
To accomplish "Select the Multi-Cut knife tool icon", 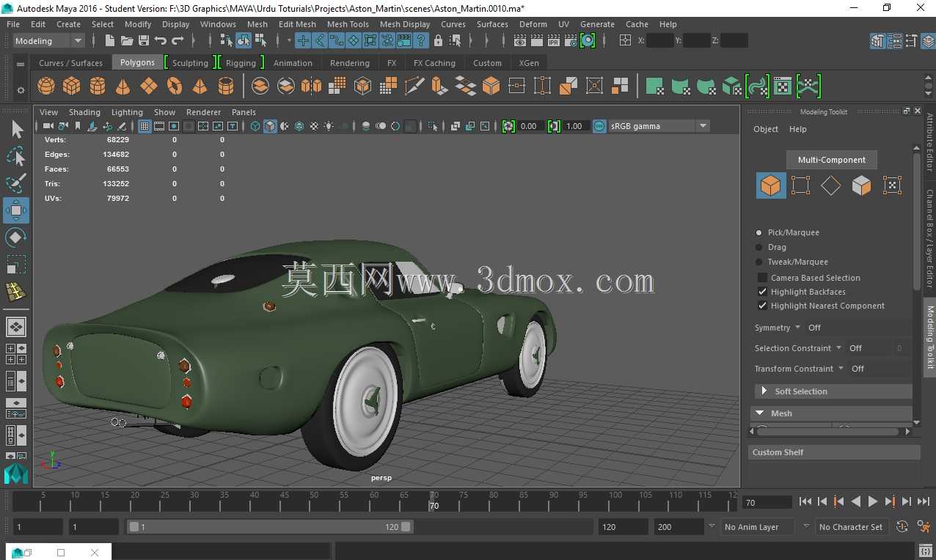I will 414,86.
